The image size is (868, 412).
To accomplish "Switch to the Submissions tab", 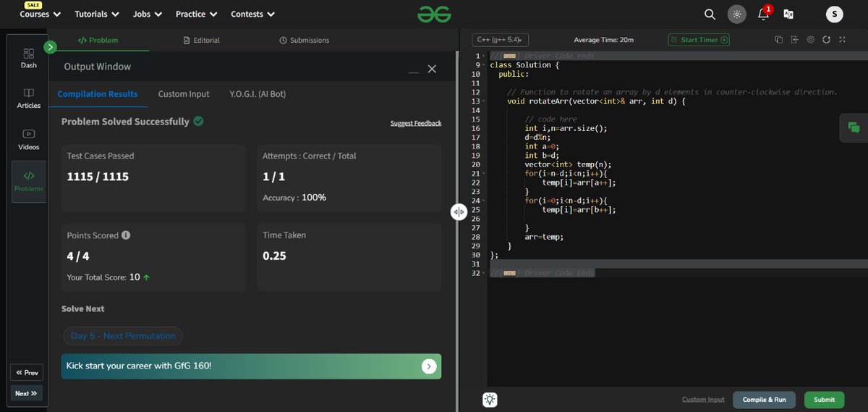I will (304, 41).
